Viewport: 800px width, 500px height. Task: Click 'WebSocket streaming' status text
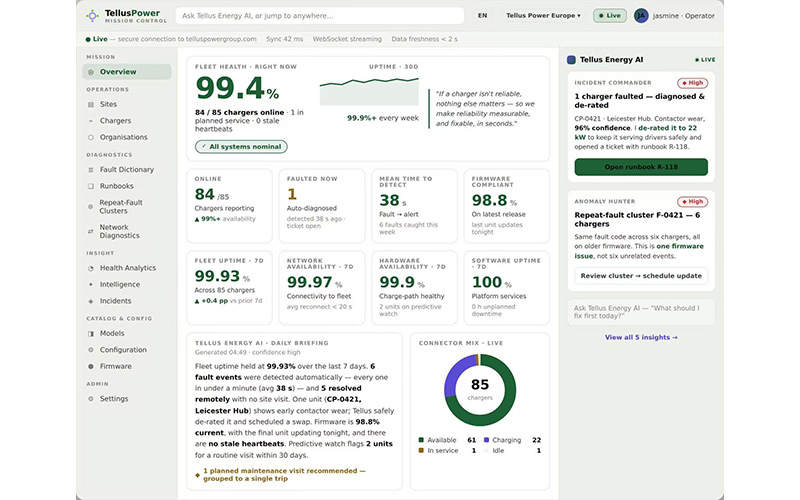point(347,39)
